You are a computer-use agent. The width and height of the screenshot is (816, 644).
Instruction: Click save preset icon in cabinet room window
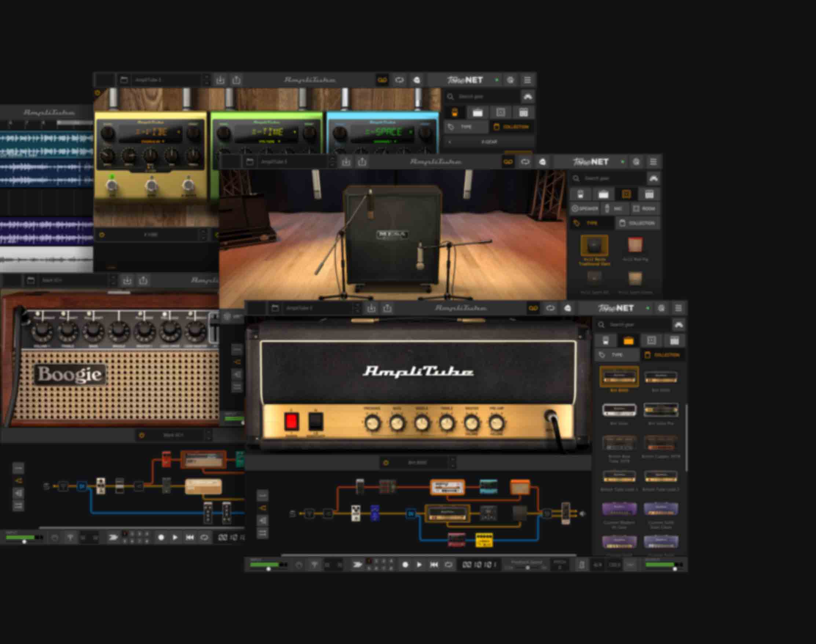point(346,162)
